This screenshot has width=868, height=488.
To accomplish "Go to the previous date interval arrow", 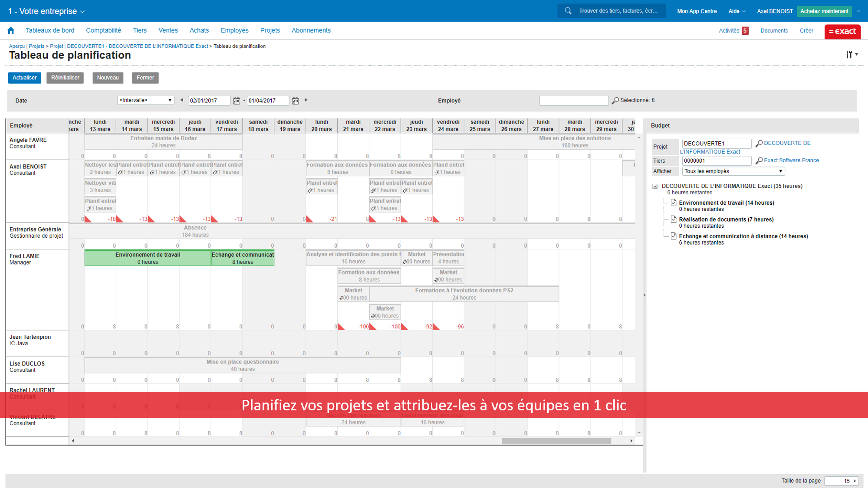I will pos(182,100).
